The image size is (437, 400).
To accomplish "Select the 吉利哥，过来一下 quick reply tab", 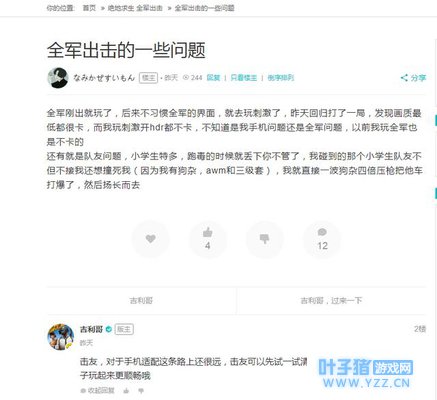I will [331, 301].
